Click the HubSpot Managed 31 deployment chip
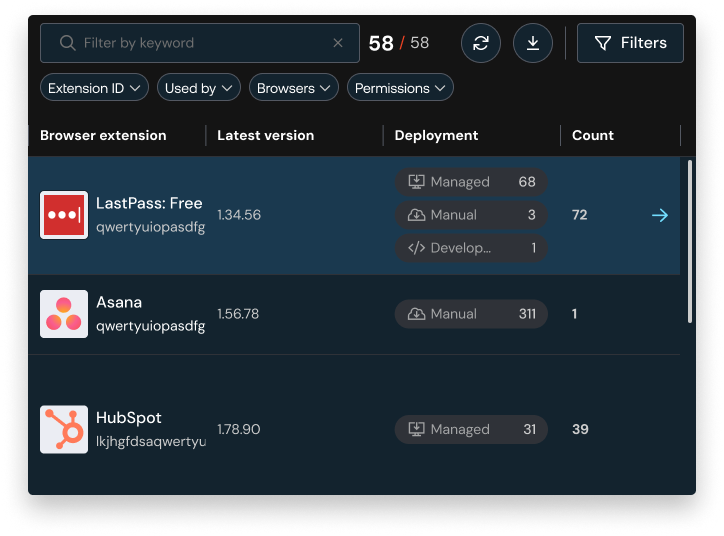 pyautogui.click(x=471, y=429)
